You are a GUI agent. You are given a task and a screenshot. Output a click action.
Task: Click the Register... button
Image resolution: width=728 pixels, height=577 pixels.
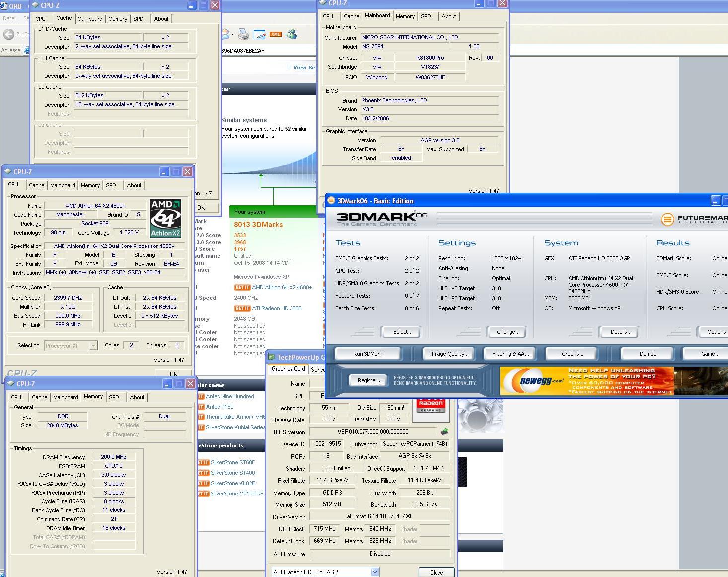tap(369, 380)
